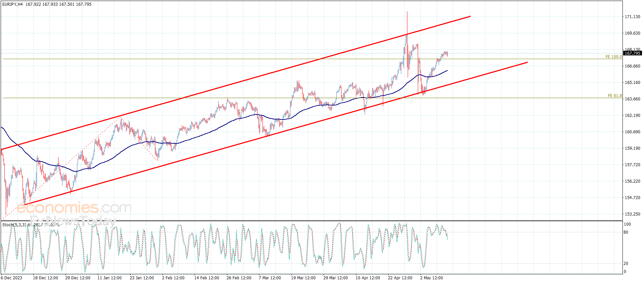The width and height of the screenshot is (644, 282).
Task: Click the 162.190 price axis value
Action: [x=632, y=115]
